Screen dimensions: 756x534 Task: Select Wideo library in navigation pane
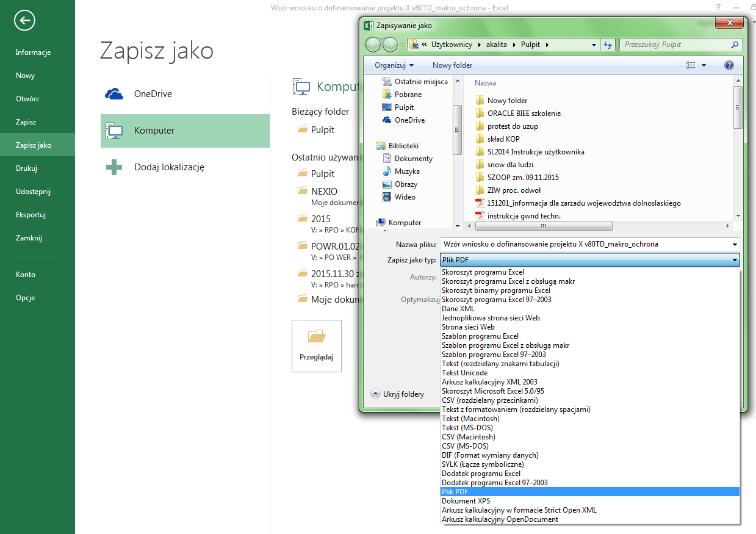(398, 197)
